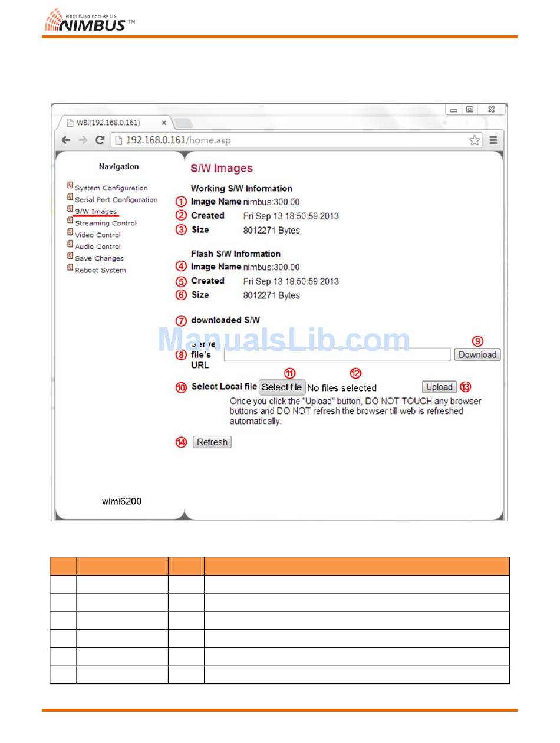
Task: Click the icon beside Serial Port Configuration
Action: point(70,198)
